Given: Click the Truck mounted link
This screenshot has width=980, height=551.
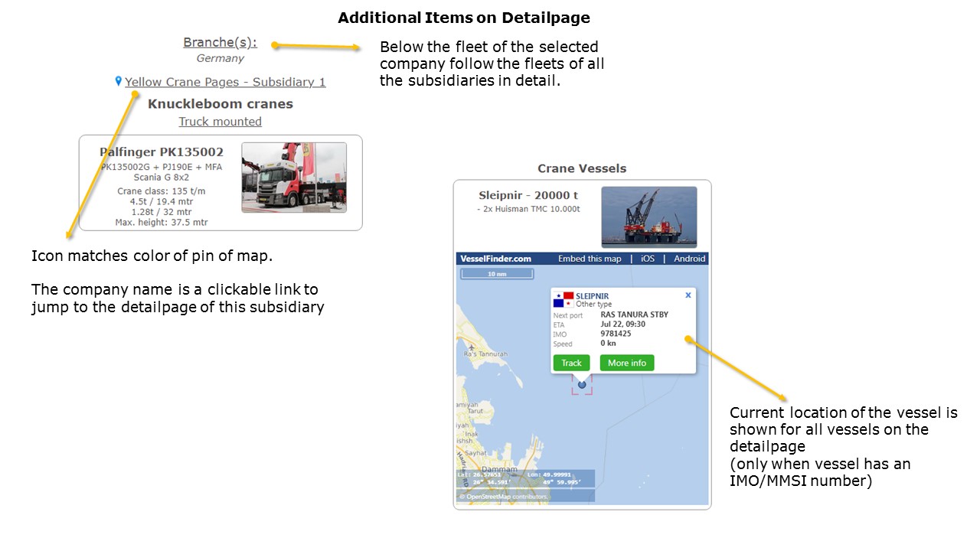Looking at the screenshot, I should 220,122.
